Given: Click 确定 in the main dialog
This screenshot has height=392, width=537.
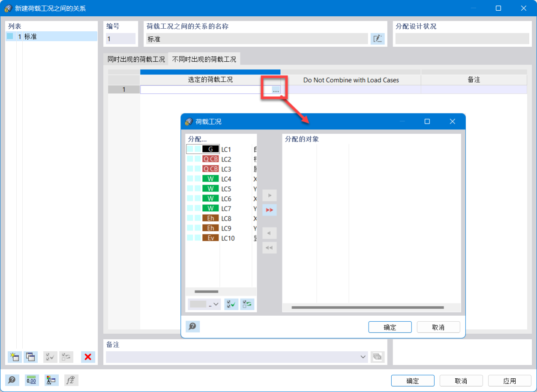Looking at the screenshot, I should point(413,381).
